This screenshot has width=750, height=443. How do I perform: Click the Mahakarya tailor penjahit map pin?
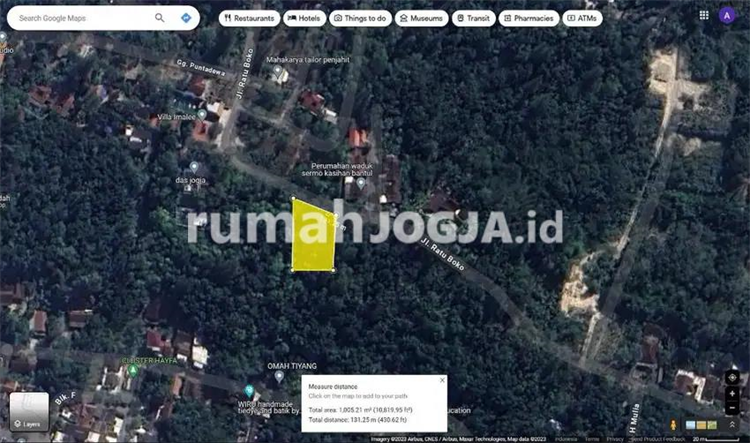(277, 70)
